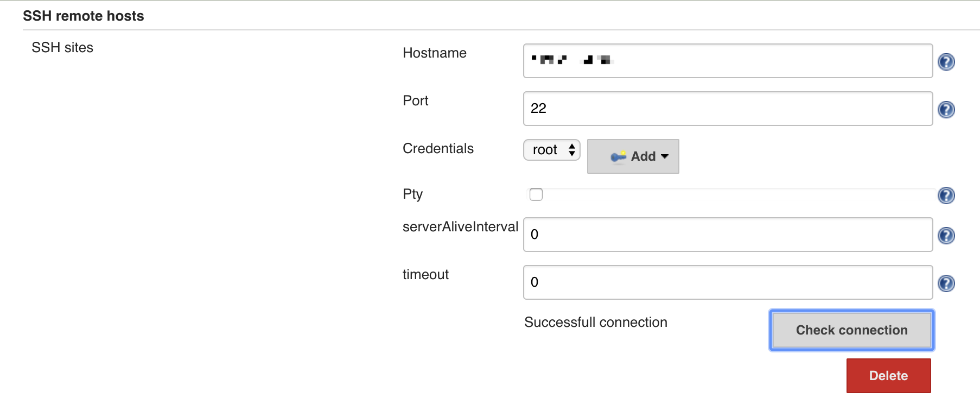This screenshot has height=404, width=980.
Task: Click the key icon on Add button
Action: [618, 157]
